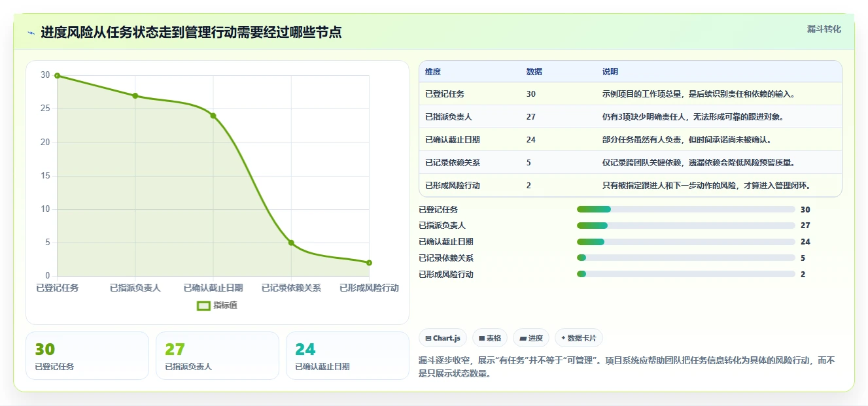Click the y-axis tick label 25
Screen dimensions: 868x406
45,109
